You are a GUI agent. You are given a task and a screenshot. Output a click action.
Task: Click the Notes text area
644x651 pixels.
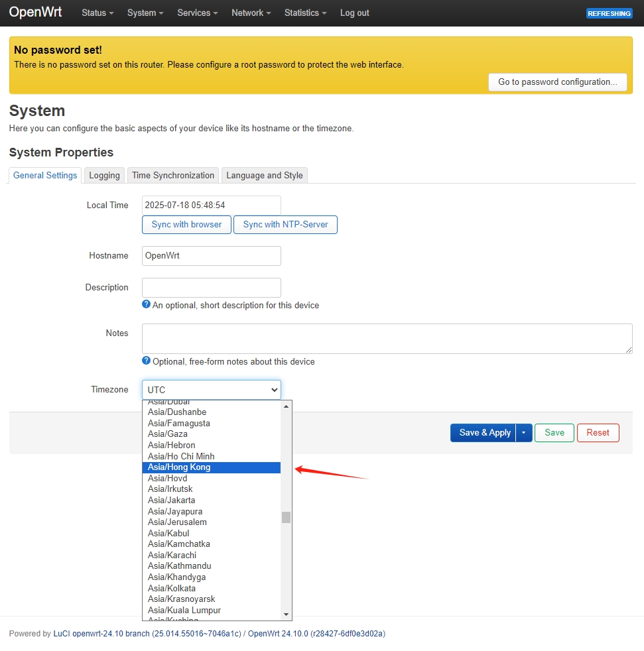[387, 339]
